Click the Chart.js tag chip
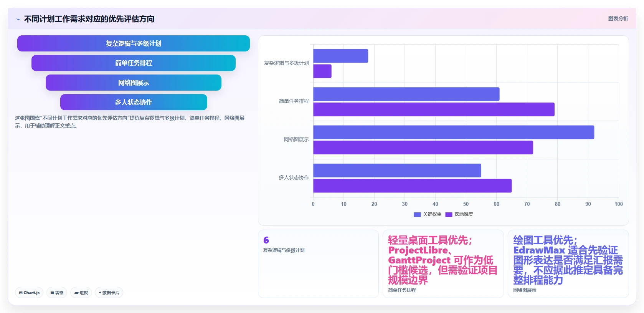644x313 pixels. [x=29, y=293]
